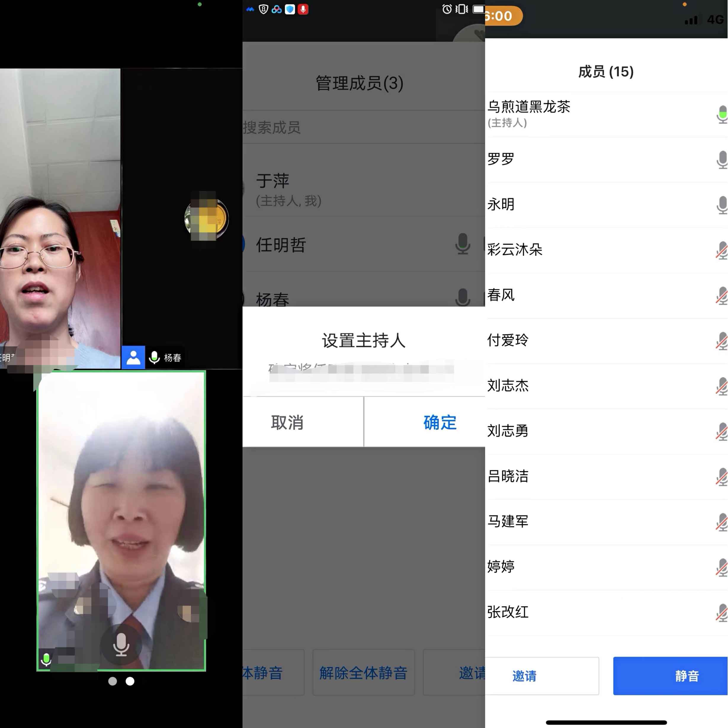Tap the large microphone button on video
Viewport: 728px width, 728px height.
121,644
